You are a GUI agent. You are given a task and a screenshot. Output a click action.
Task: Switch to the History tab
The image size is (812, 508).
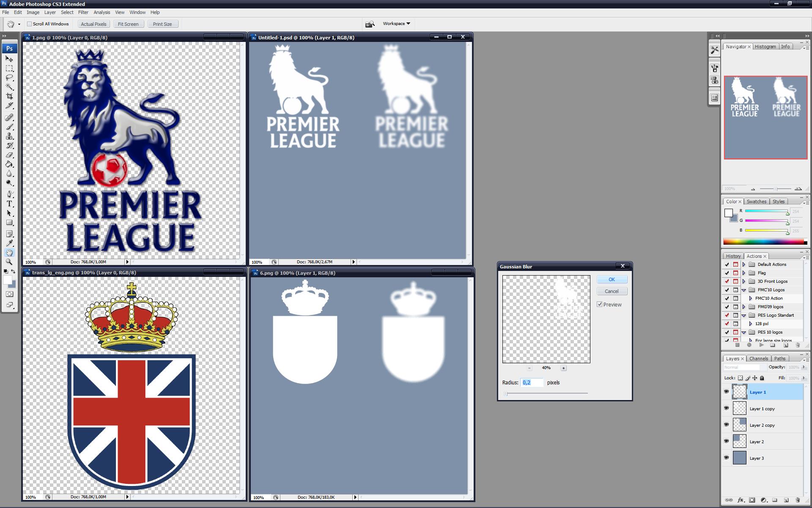(x=733, y=256)
